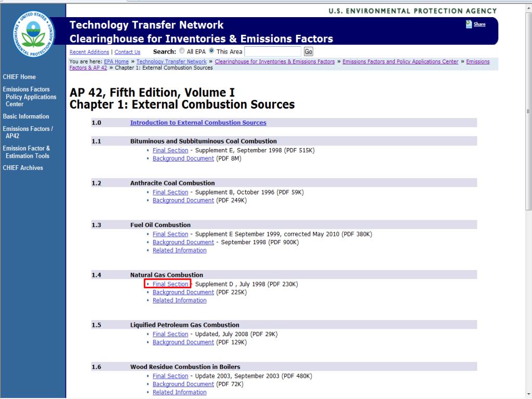Open the Share link
This screenshot has width=532, height=399.
[480, 24]
